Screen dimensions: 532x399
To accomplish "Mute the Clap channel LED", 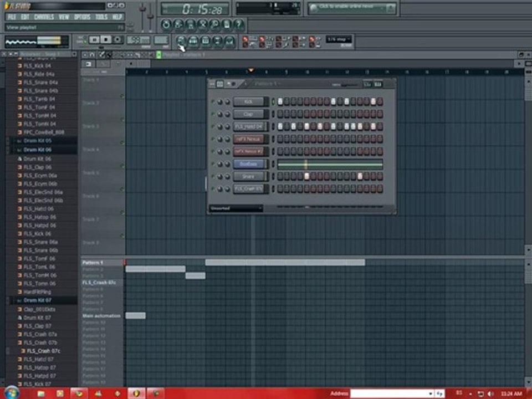I will click(x=213, y=114).
